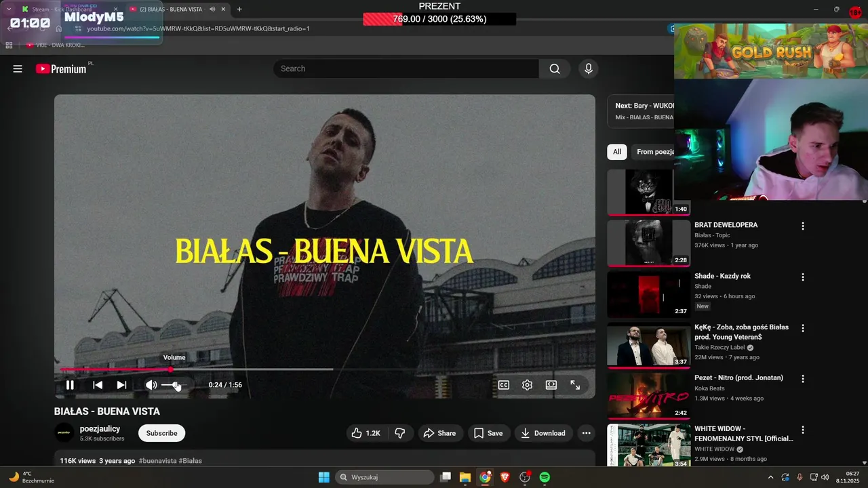
Task: Open Spotify from the taskbar
Action: point(545,477)
